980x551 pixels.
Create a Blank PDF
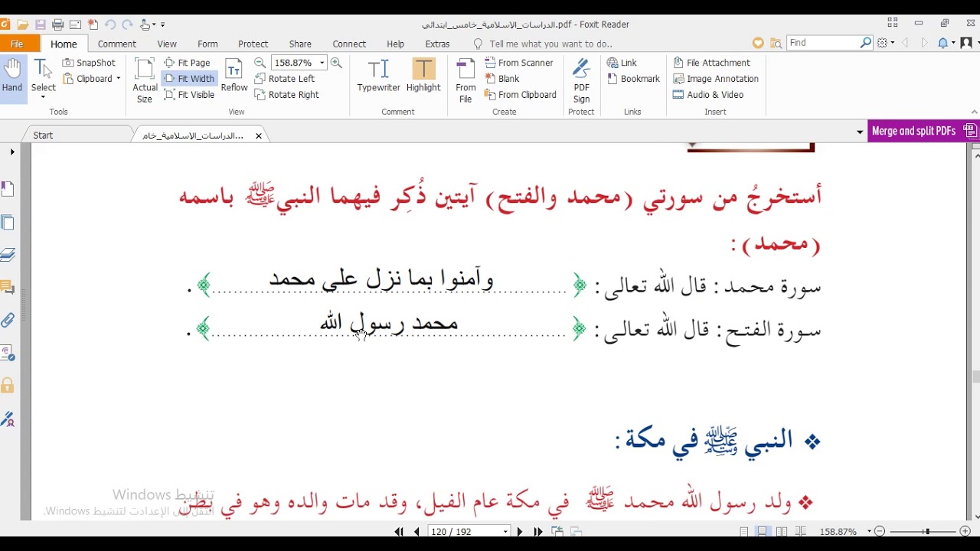click(502, 79)
